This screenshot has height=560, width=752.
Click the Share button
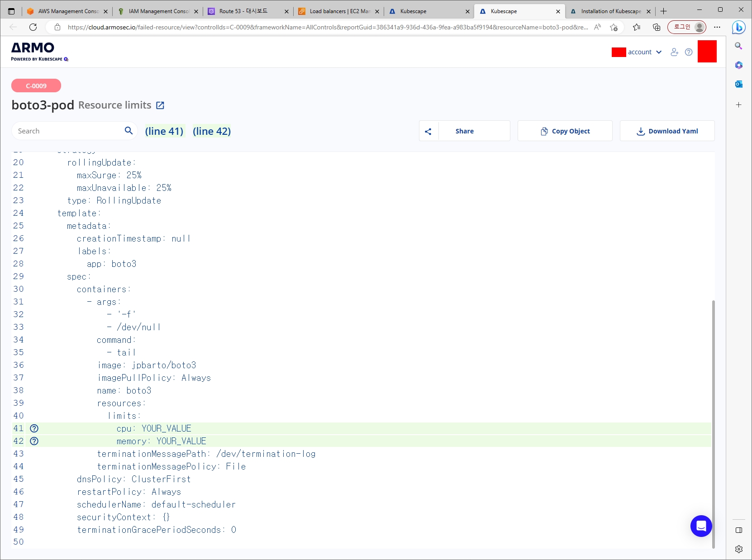(465, 131)
